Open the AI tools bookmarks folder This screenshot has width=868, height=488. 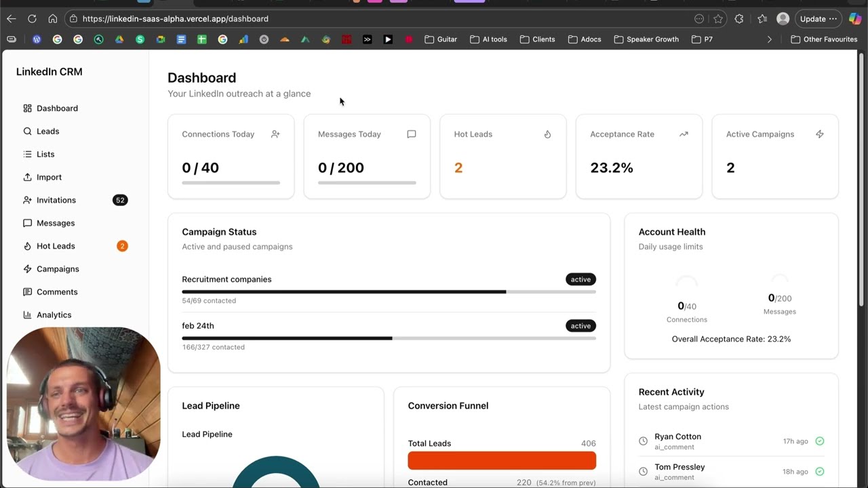point(488,39)
